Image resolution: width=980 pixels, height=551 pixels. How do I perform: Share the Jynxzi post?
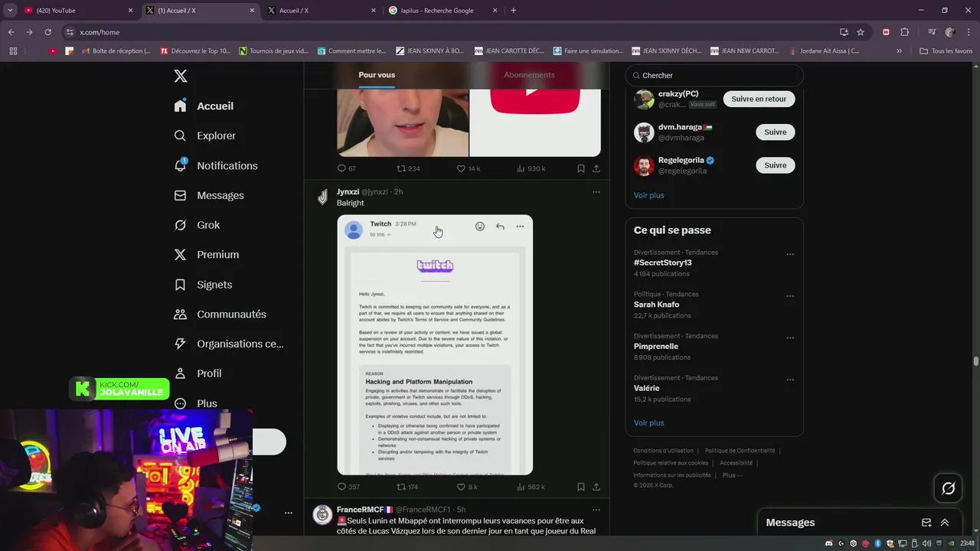596,487
